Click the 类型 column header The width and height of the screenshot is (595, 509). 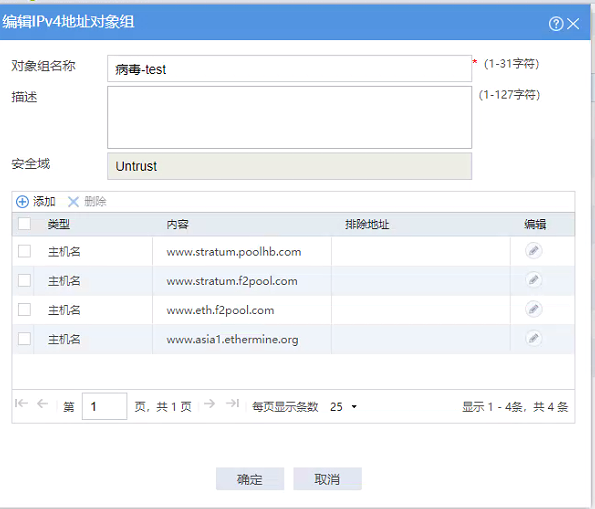coord(58,224)
